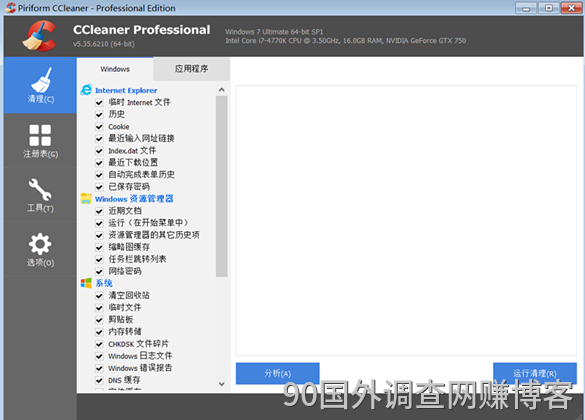Uncheck 缩略图缓存
Image resolution: width=585 pixels, height=420 pixels.
[x=99, y=247]
